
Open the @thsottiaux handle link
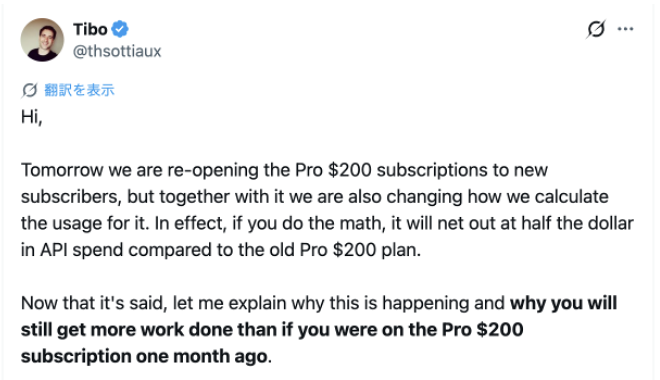tap(117, 51)
